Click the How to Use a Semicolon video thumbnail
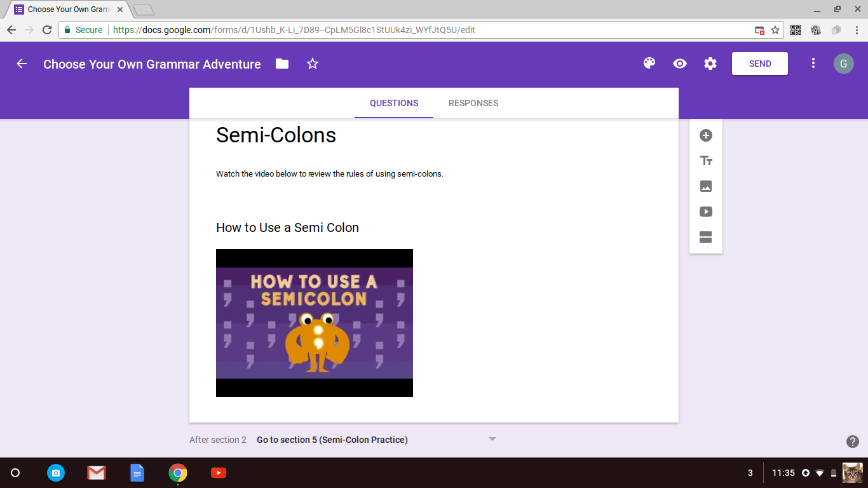Viewport: 868px width, 488px height. click(315, 323)
